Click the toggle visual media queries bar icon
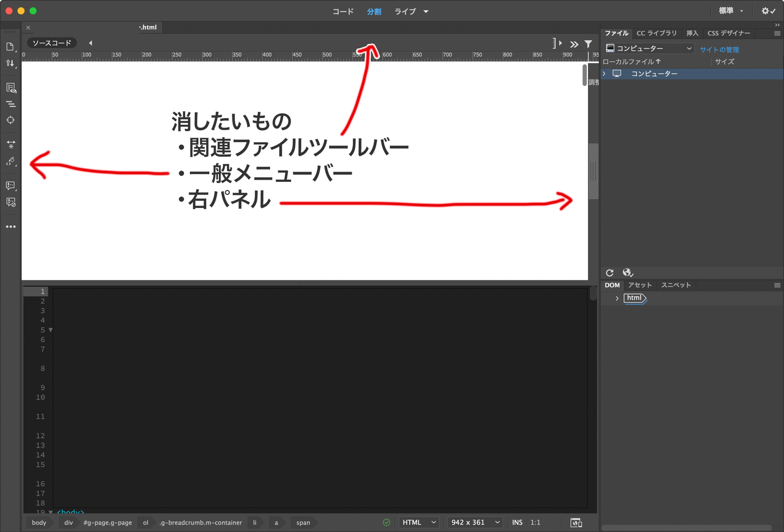 point(10,104)
